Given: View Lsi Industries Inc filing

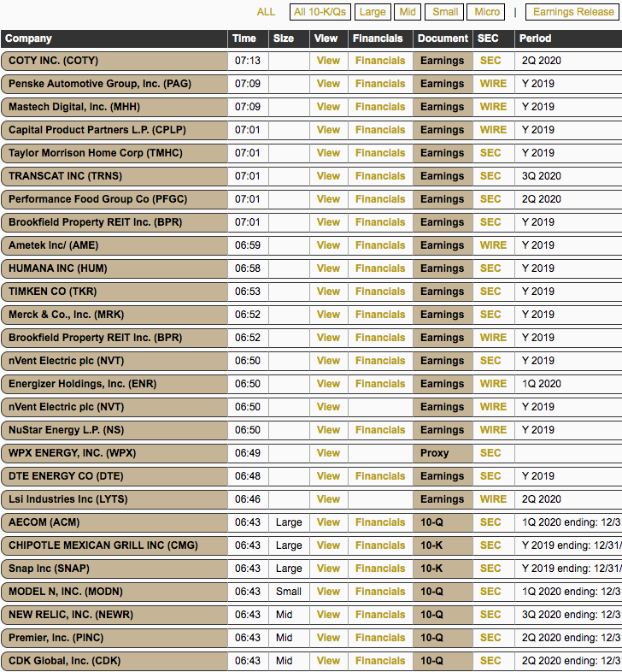Looking at the screenshot, I should [x=328, y=499].
